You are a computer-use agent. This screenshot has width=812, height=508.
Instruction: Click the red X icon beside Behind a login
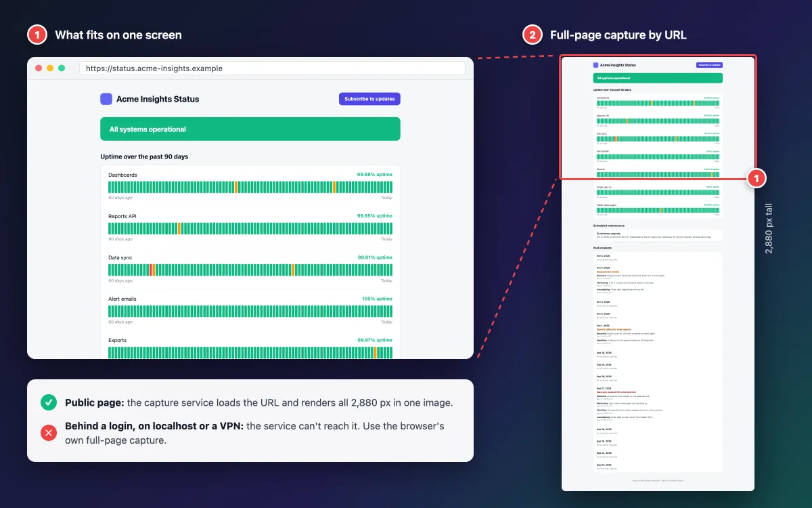[49, 433]
